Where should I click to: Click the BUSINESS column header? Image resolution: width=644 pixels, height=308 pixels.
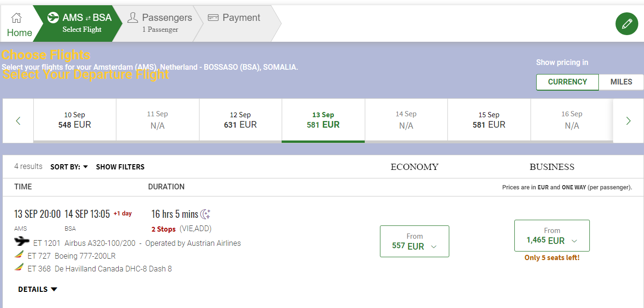(552, 167)
